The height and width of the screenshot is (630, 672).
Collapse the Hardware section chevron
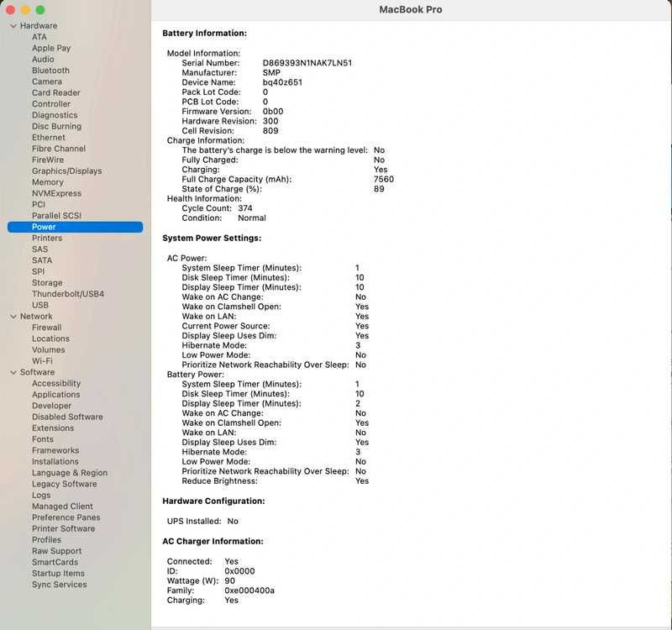pos(13,26)
